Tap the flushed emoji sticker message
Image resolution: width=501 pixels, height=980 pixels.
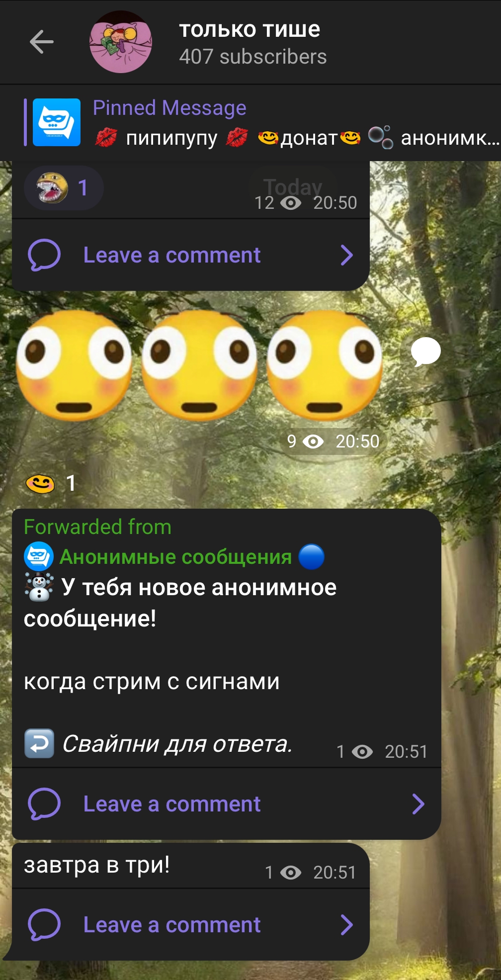[x=199, y=366]
